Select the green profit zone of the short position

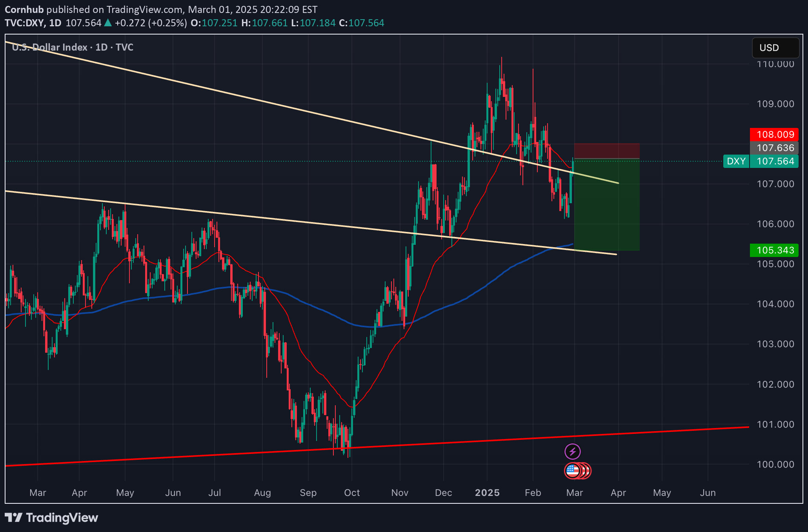(x=607, y=204)
